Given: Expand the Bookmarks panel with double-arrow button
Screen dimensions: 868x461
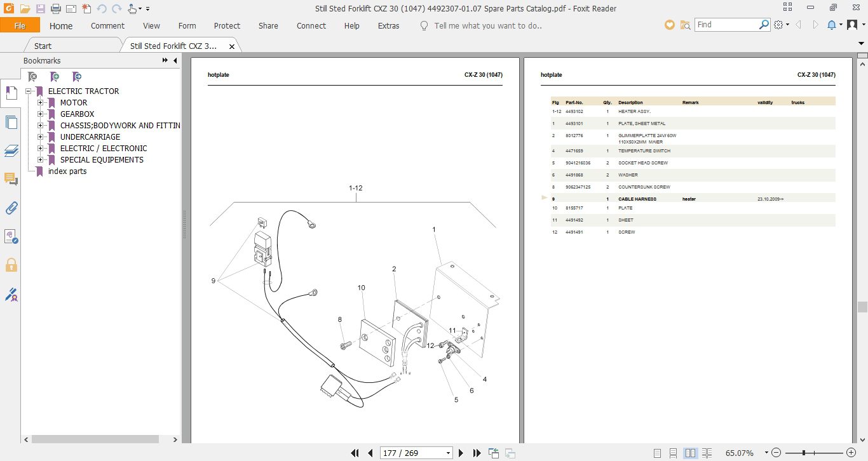Looking at the screenshot, I should pyautogui.click(x=165, y=60).
